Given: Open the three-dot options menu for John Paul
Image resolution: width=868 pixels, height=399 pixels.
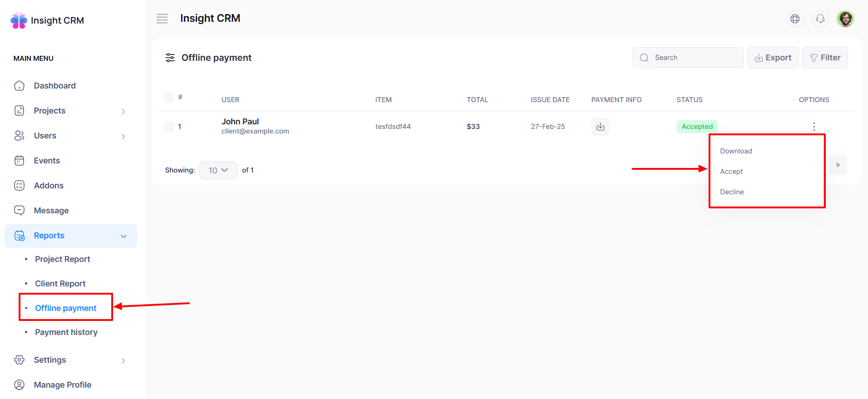Looking at the screenshot, I should 814,127.
